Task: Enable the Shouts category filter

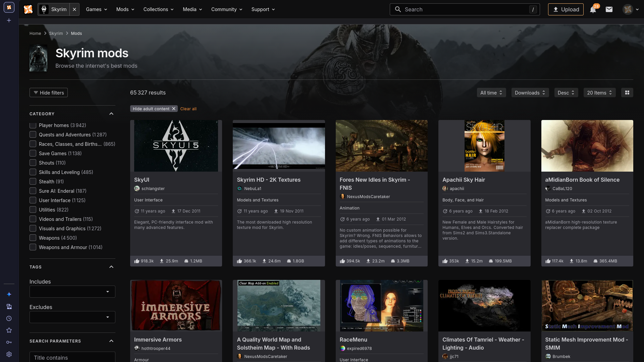Action: (33, 163)
